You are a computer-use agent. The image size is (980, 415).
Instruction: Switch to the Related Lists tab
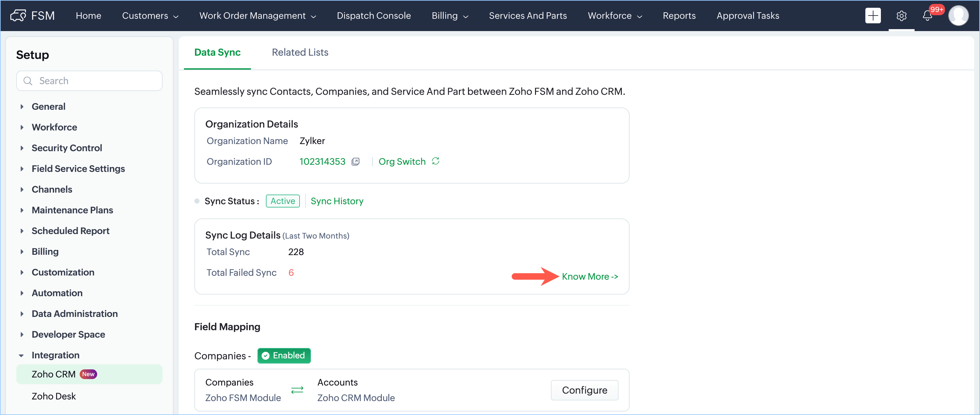tap(300, 52)
